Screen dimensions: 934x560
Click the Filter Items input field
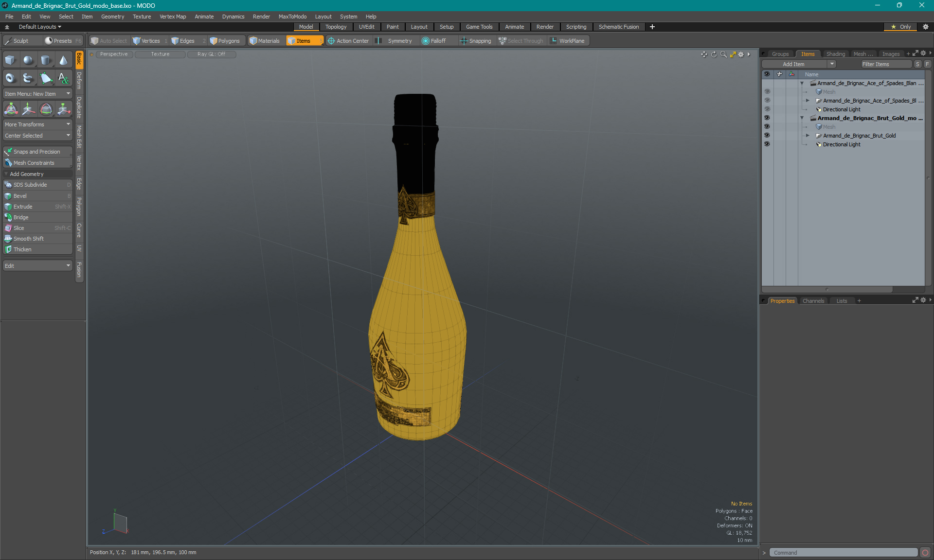pos(886,64)
